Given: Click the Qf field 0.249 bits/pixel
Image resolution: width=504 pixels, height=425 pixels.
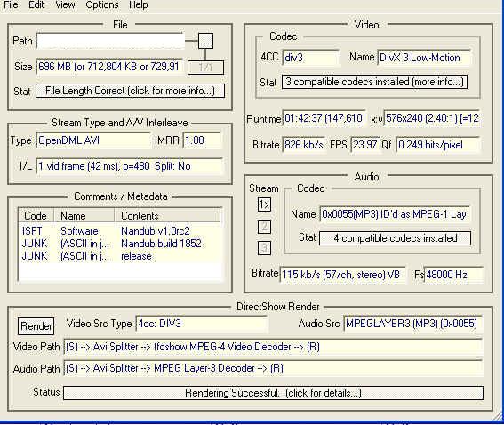Looking at the screenshot, I should [x=438, y=145].
